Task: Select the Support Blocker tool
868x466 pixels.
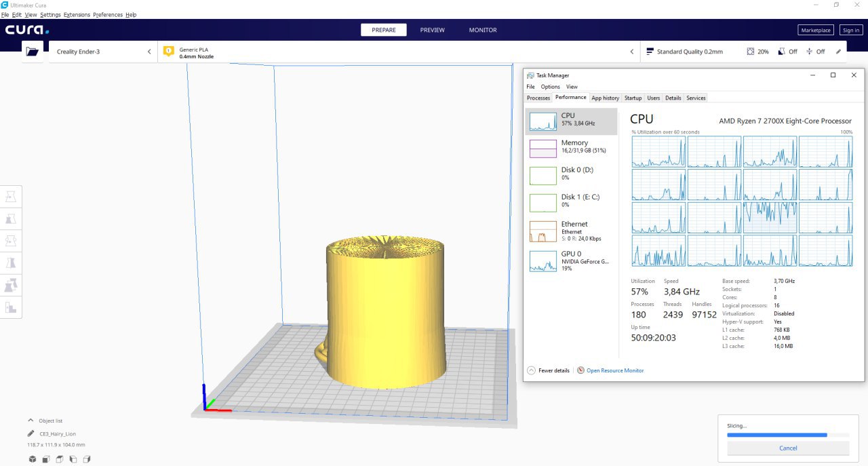Action: tap(11, 307)
